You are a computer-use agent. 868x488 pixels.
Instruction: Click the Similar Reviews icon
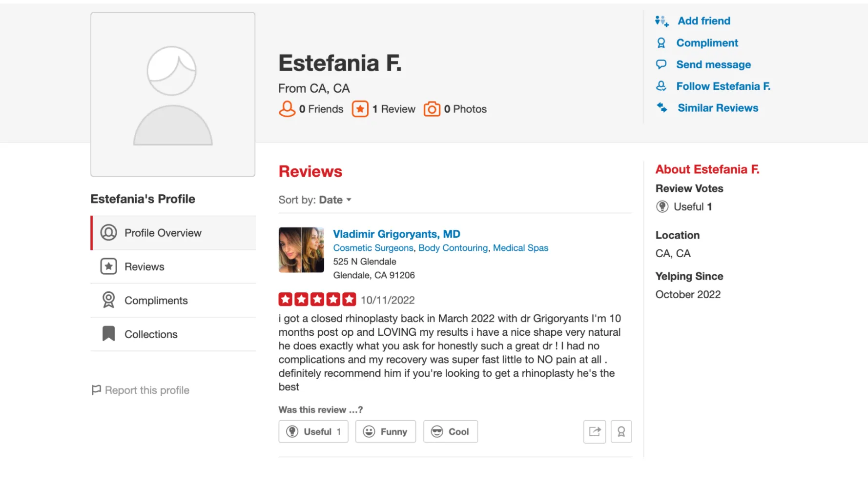pyautogui.click(x=662, y=108)
